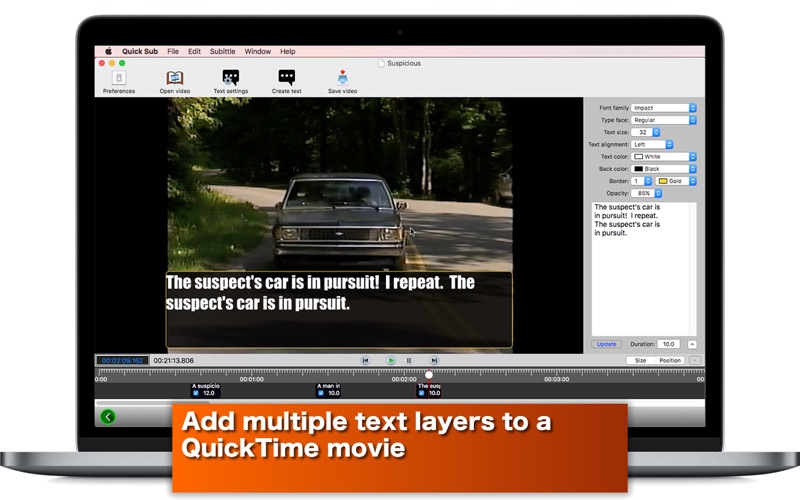Screen dimensions: 800x500
Task: Open the Window menu
Action: coord(258,51)
